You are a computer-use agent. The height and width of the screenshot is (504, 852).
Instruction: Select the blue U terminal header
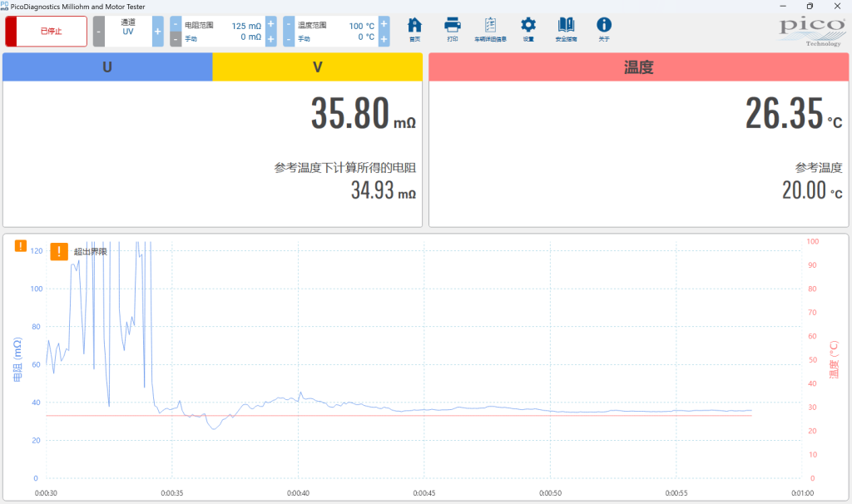[x=107, y=67]
